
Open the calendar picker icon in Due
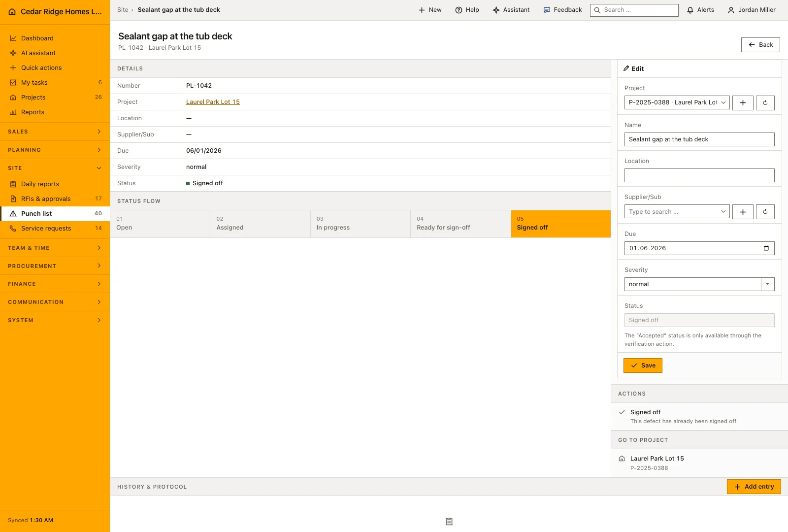point(766,248)
